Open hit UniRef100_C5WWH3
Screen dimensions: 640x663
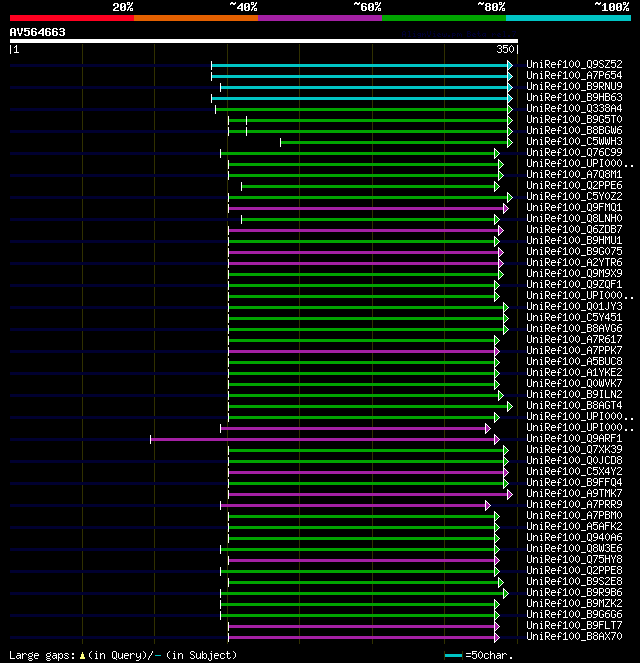tap(574, 141)
